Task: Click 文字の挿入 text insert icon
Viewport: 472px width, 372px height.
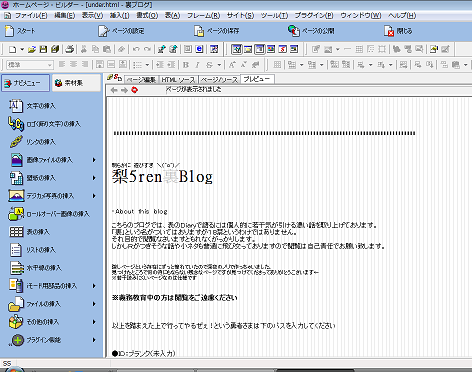Action: point(16,106)
